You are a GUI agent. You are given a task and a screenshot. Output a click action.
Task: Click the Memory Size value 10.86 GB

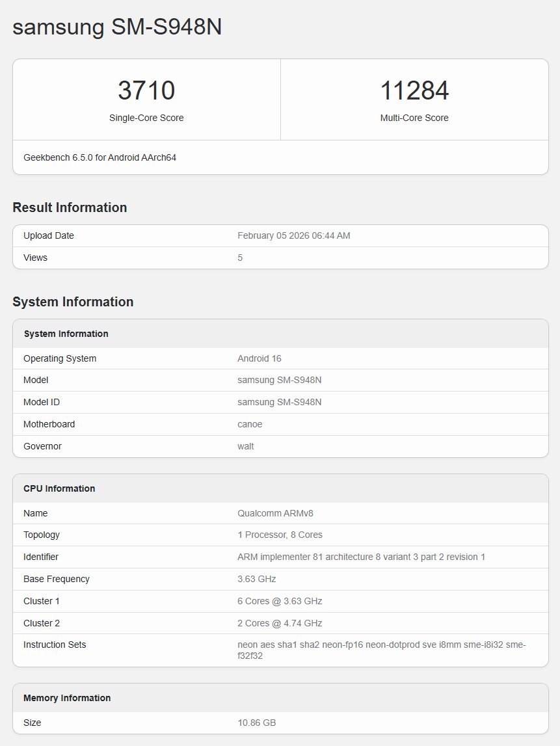click(256, 723)
